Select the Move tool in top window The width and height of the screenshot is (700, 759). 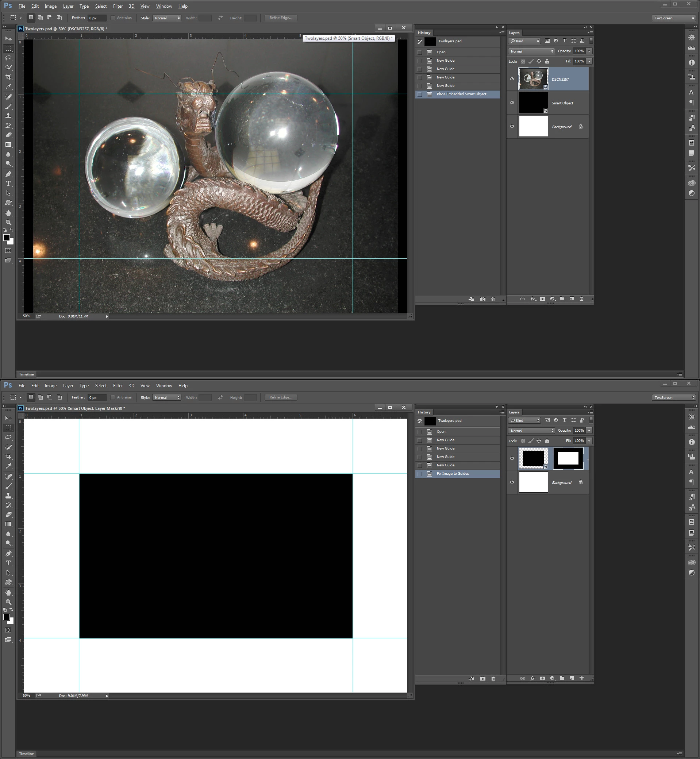[8, 39]
